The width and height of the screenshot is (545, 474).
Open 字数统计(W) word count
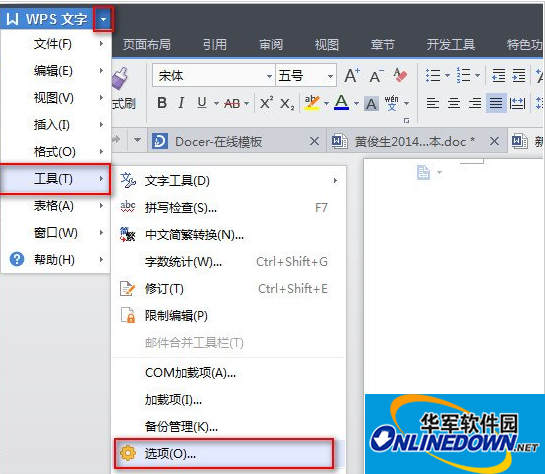(229, 262)
